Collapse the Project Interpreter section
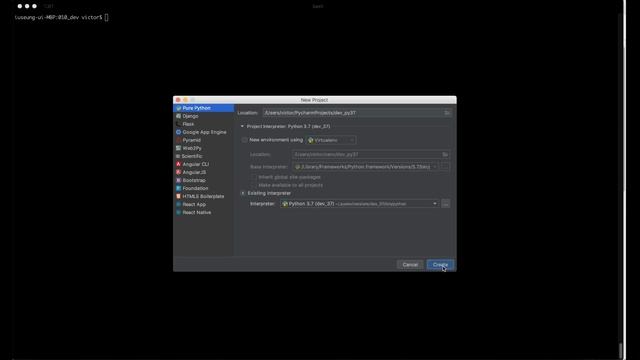 point(242,127)
